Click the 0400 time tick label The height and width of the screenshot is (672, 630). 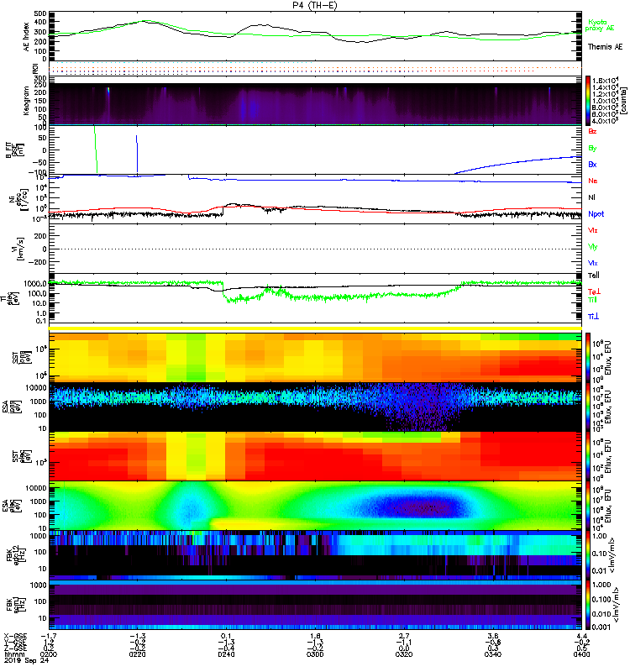tap(581, 654)
